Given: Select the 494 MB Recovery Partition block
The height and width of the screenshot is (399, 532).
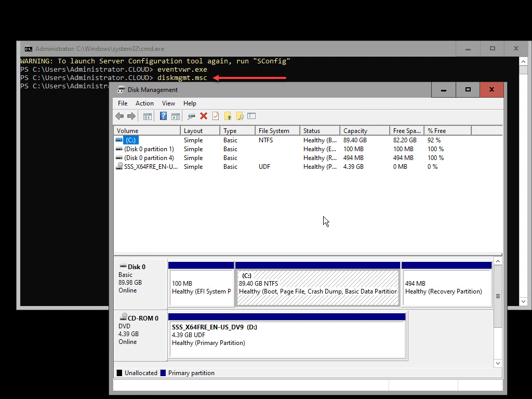Looking at the screenshot, I should tap(446, 287).
